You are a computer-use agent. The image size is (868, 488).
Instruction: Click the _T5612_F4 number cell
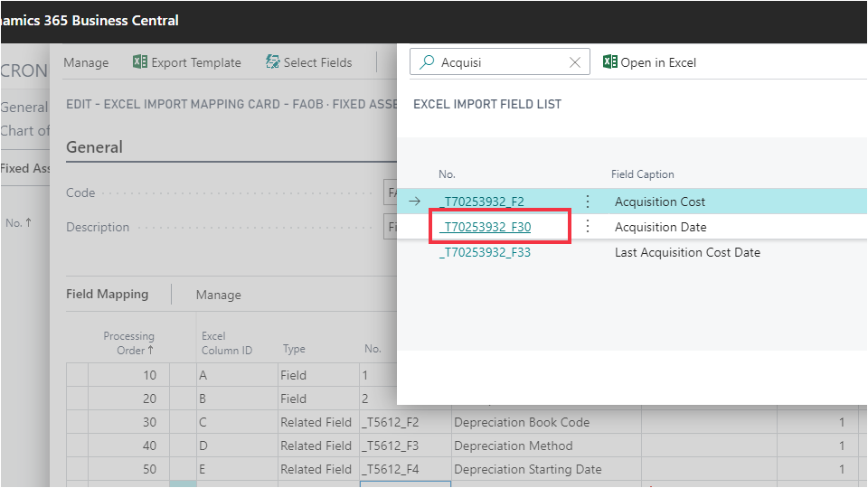[405, 469]
